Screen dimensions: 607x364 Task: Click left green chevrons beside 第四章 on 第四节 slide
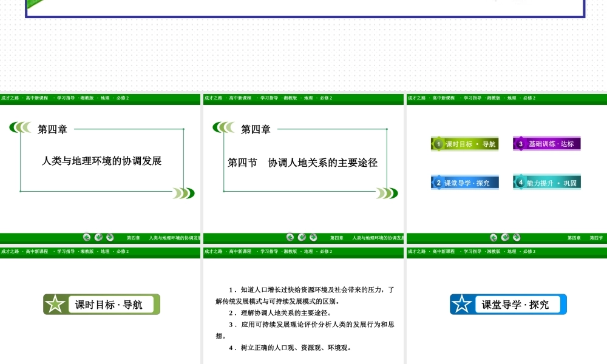click(x=223, y=127)
